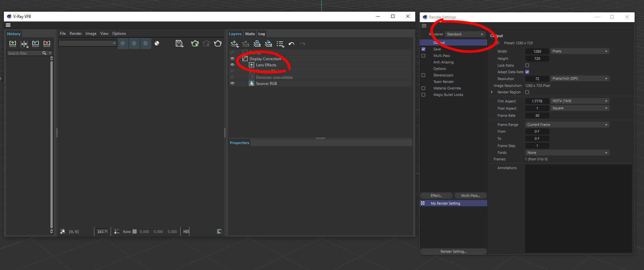The width and height of the screenshot is (644, 270).
Task: Open the Search filter options arrow
Action: coord(50,53)
